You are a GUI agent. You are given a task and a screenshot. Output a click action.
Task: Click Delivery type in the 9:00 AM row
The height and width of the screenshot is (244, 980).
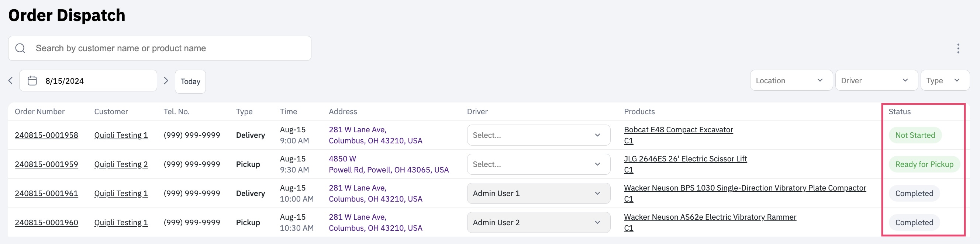(250, 135)
